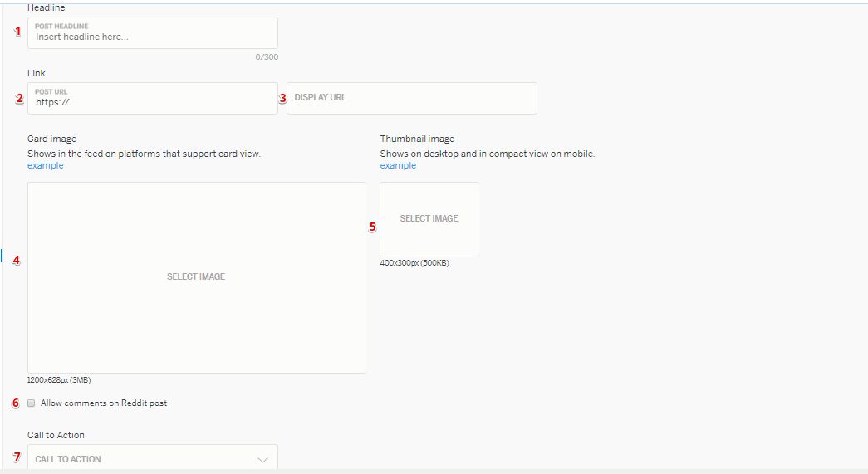
Task: Select image for the small Thumbnail box
Action: click(429, 218)
